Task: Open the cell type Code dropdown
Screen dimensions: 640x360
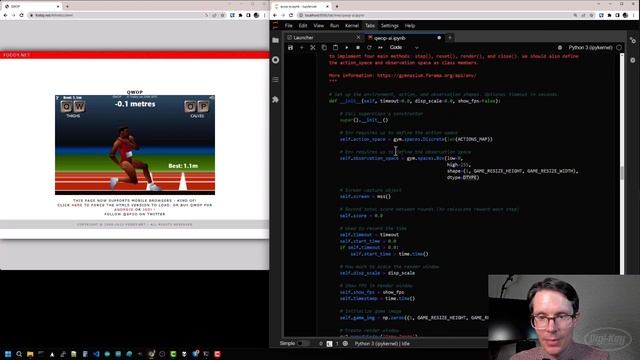Action: coord(404,47)
